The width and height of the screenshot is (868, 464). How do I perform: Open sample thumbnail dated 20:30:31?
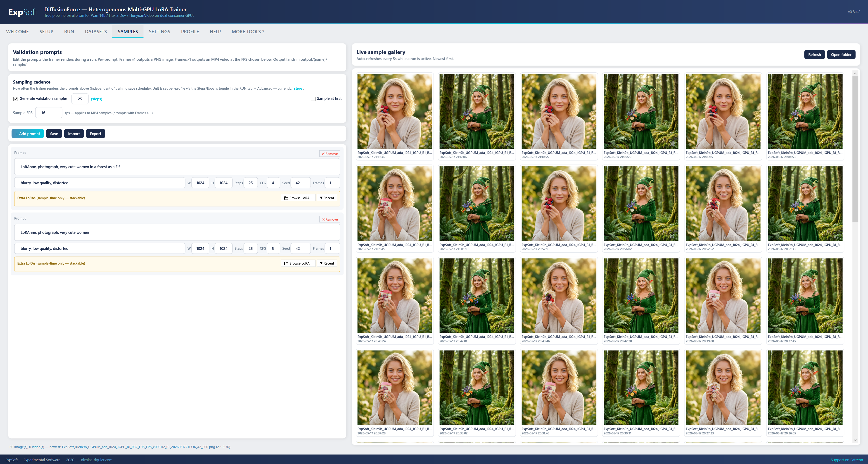coord(641,388)
